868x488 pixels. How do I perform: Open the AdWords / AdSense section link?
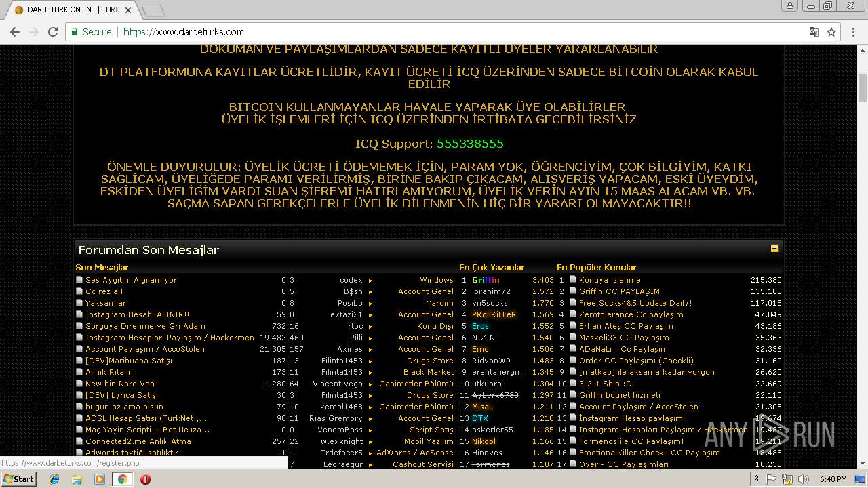[415, 453]
